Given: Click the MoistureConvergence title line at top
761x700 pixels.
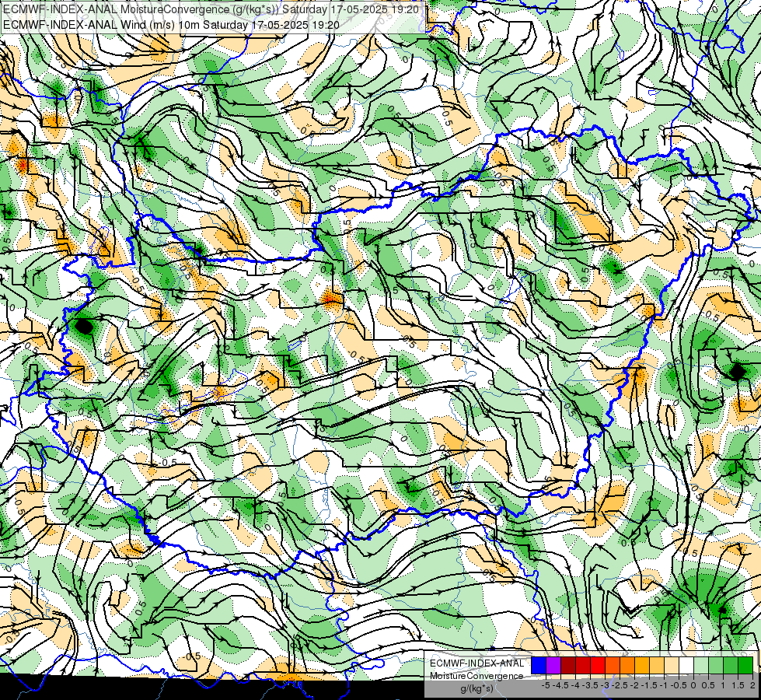Looking at the screenshot, I should click(211, 9).
